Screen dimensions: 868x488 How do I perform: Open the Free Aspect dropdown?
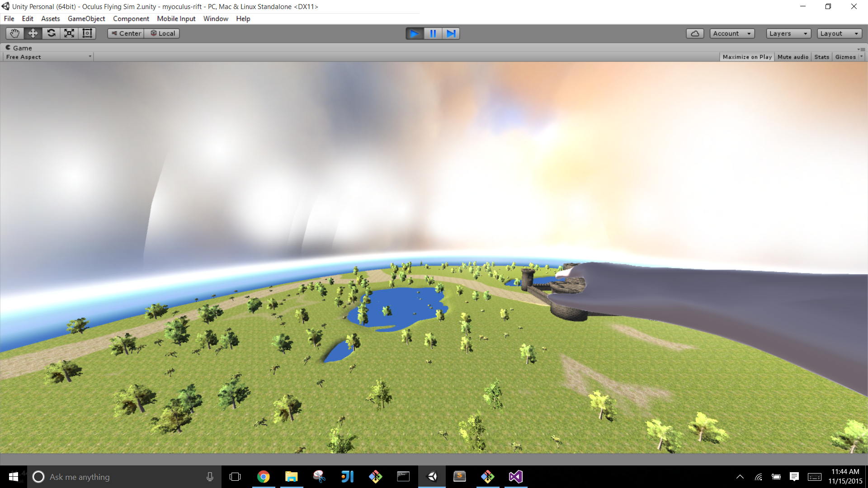click(x=48, y=57)
